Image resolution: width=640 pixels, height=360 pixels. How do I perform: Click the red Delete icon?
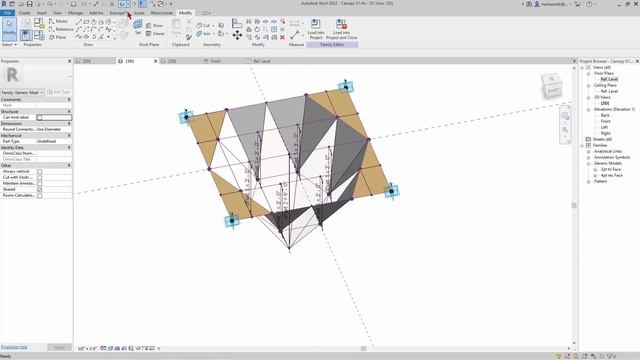pos(282,37)
